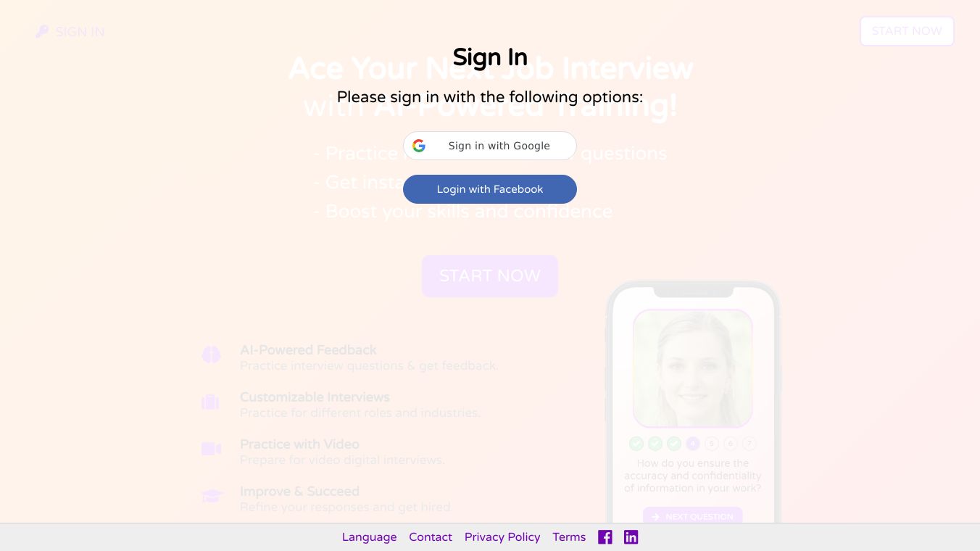This screenshot has height=551, width=980.
Task: Click the key icon beside Sign In
Action: pos(42,32)
